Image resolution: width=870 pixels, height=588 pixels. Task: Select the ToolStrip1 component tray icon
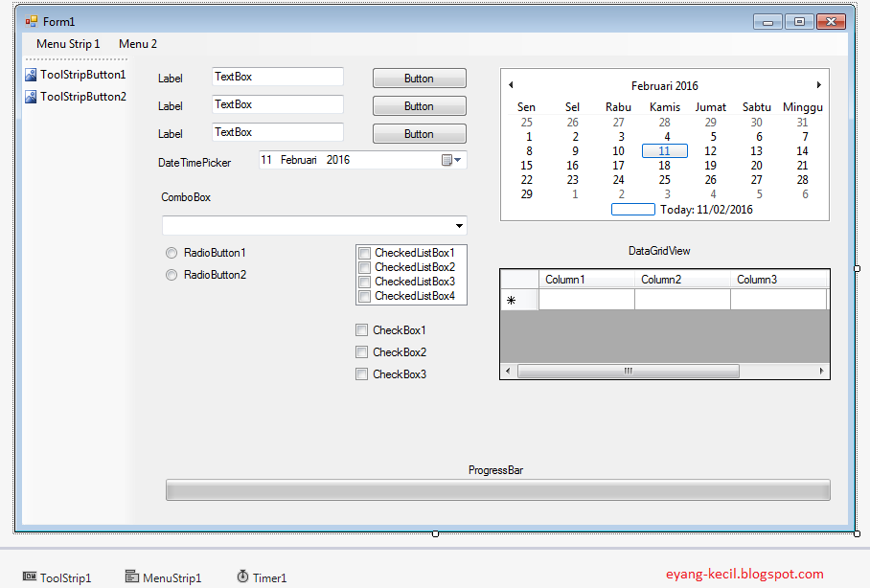coord(31,577)
